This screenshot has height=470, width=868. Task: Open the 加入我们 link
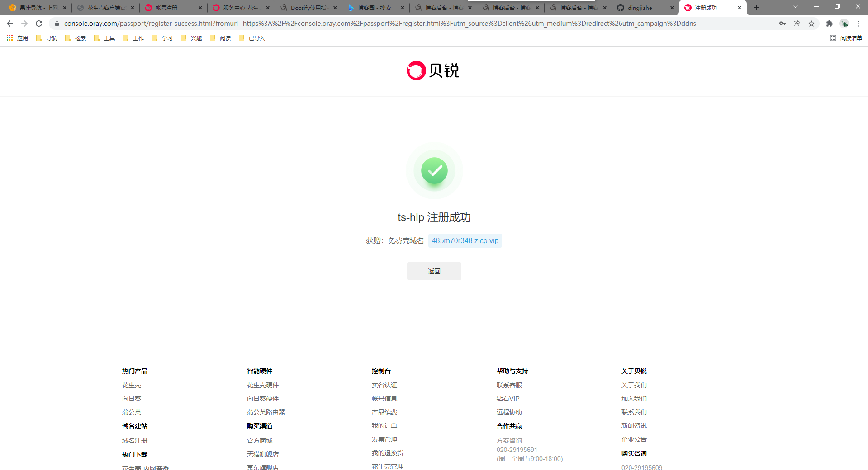pyautogui.click(x=634, y=399)
